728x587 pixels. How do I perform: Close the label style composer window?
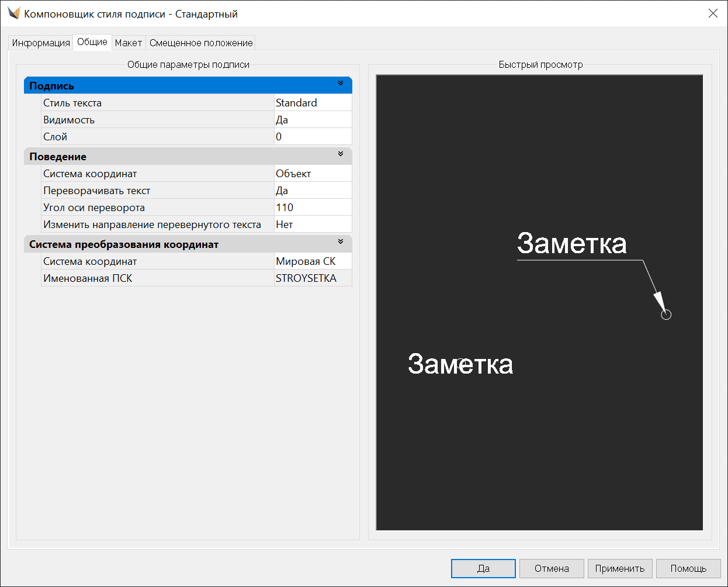[x=713, y=13]
